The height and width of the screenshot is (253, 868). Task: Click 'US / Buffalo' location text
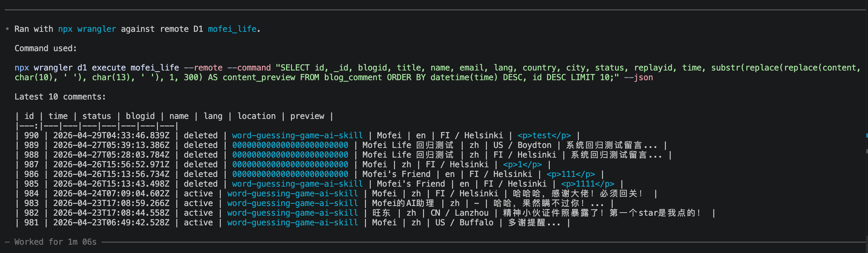(x=464, y=223)
